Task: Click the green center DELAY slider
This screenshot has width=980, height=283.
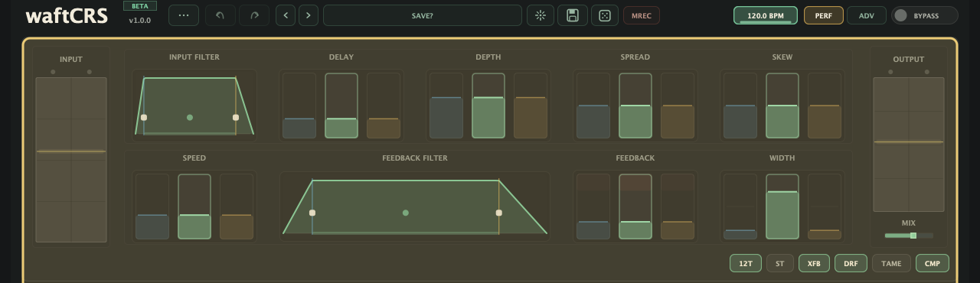Action: click(341, 106)
